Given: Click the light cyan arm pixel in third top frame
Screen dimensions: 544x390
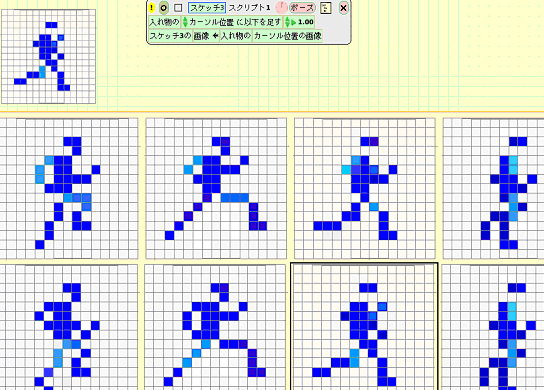Looking at the screenshot, I should 346,170.
